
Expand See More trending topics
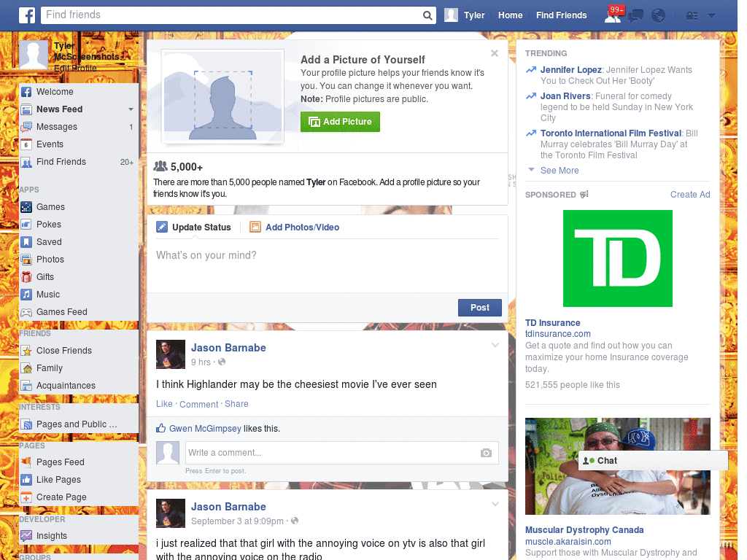point(560,171)
